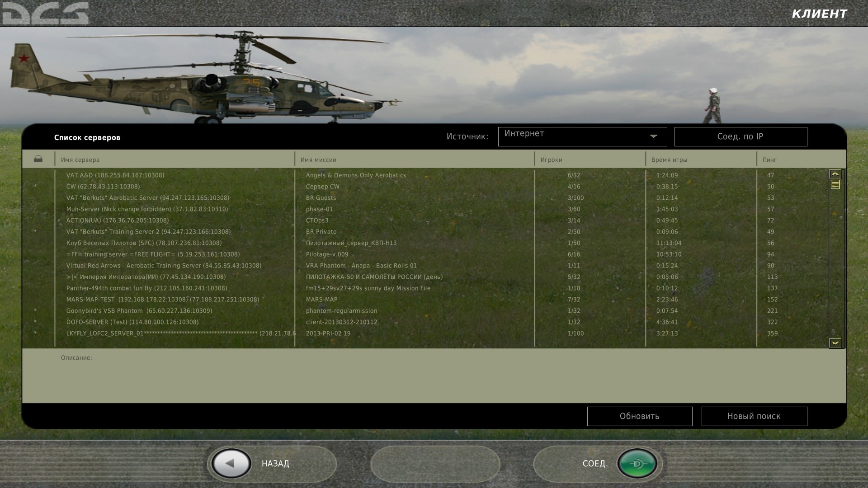Click mission fm15+29sv27+29s sunny day
The width and height of the screenshot is (868, 488).
(x=368, y=288)
